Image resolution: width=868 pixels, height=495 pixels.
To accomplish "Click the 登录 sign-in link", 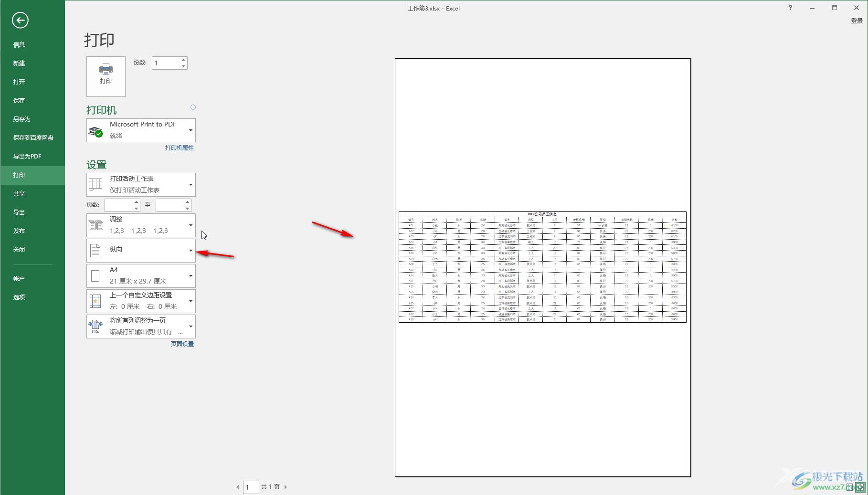I will coord(857,21).
